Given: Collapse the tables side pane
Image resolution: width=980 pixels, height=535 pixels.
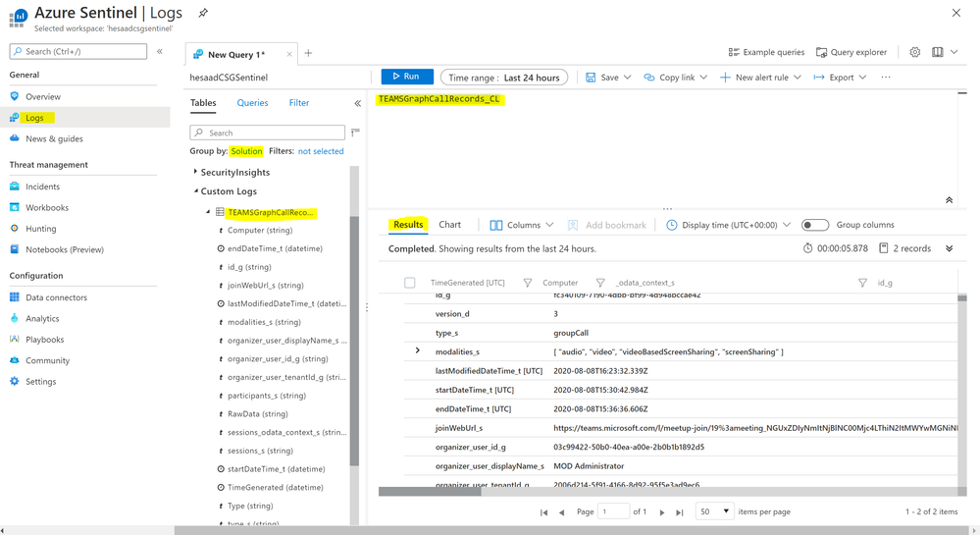Looking at the screenshot, I should click(x=357, y=103).
